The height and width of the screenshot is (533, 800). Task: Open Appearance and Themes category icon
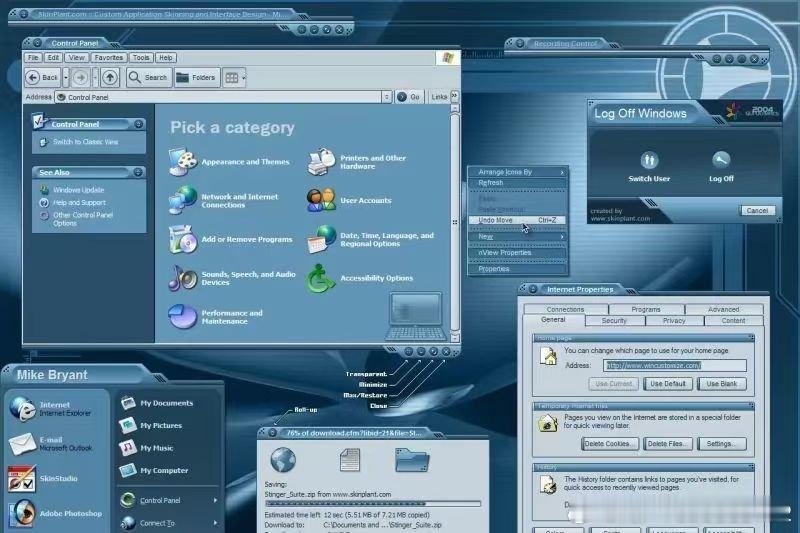pyautogui.click(x=183, y=162)
